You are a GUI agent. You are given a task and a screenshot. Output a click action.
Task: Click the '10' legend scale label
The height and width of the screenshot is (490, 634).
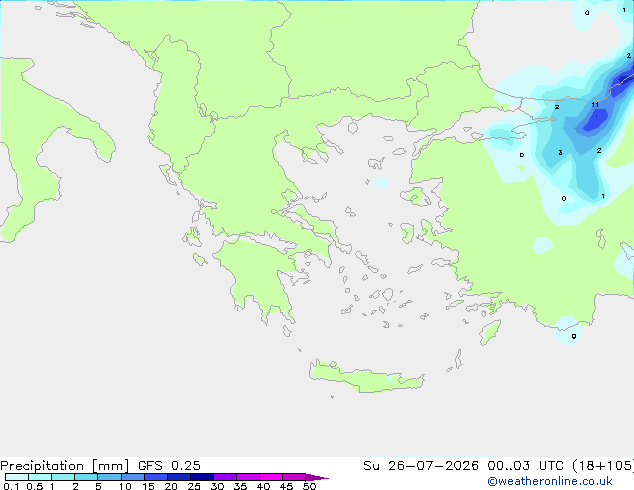coord(125,486)
